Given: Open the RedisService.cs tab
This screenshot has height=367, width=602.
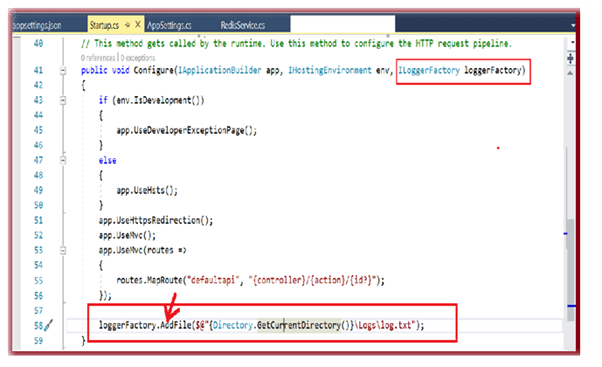Looking at the screenshot, I should pos(243,25).
